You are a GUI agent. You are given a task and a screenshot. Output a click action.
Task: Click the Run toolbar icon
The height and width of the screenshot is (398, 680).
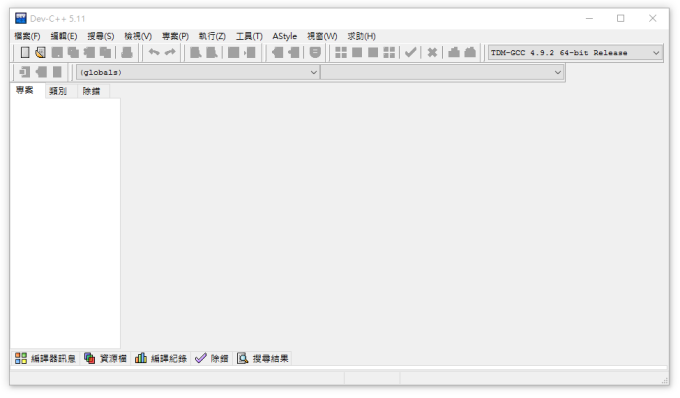coord(357,53)
